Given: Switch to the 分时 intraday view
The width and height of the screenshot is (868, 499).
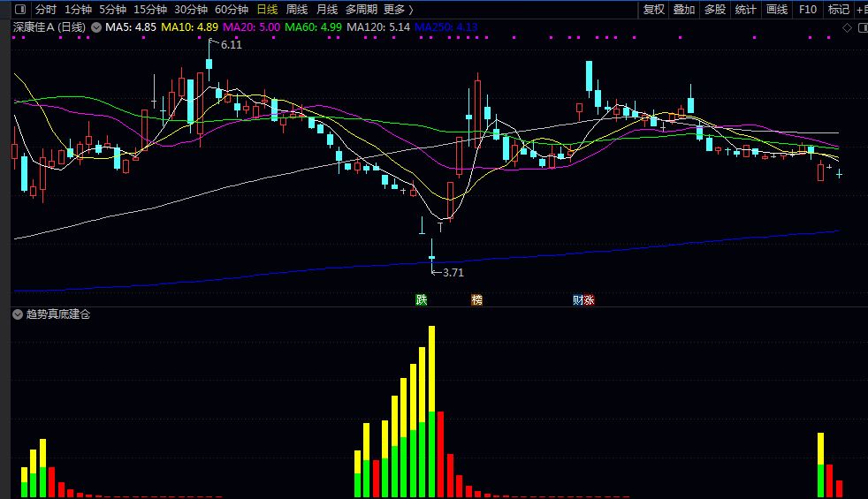Looking at the screenshot, I should (x=46, y=10).
